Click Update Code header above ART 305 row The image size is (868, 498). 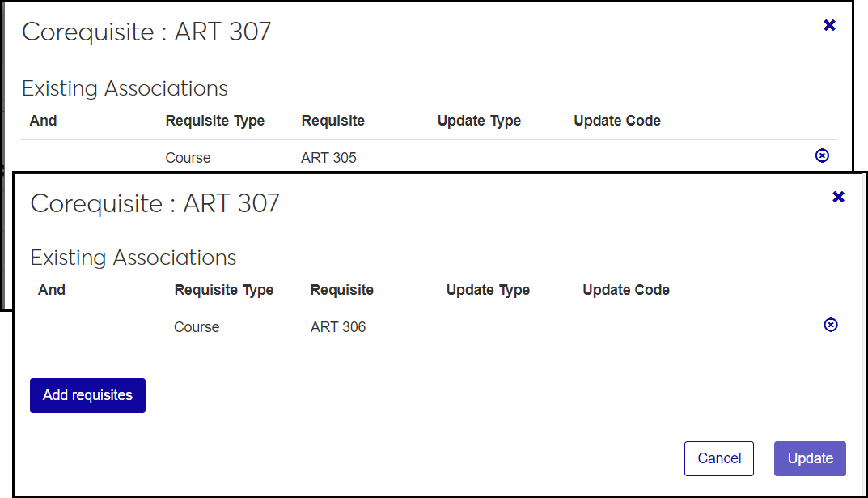click(617, 121)
